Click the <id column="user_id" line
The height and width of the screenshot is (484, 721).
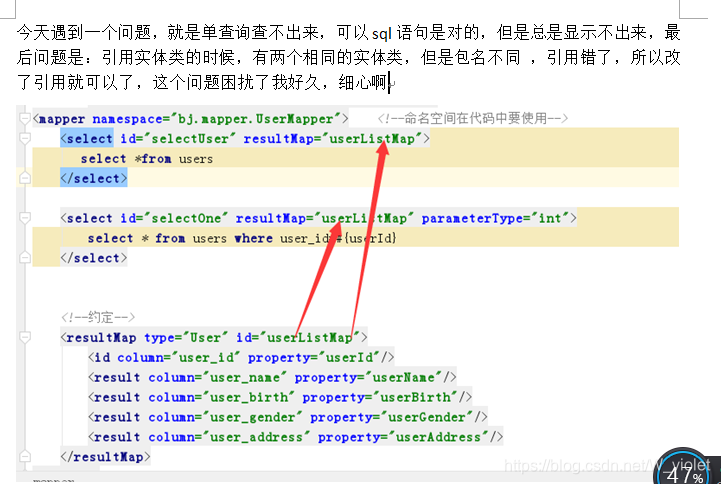tap(241, 357)
